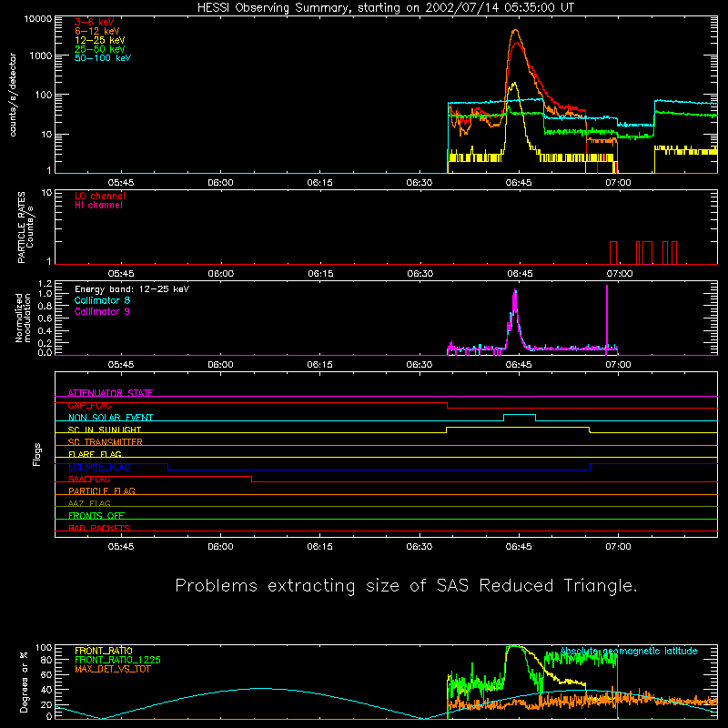Click the 'Energy band: 12-25 keV' label

point(132,289)
